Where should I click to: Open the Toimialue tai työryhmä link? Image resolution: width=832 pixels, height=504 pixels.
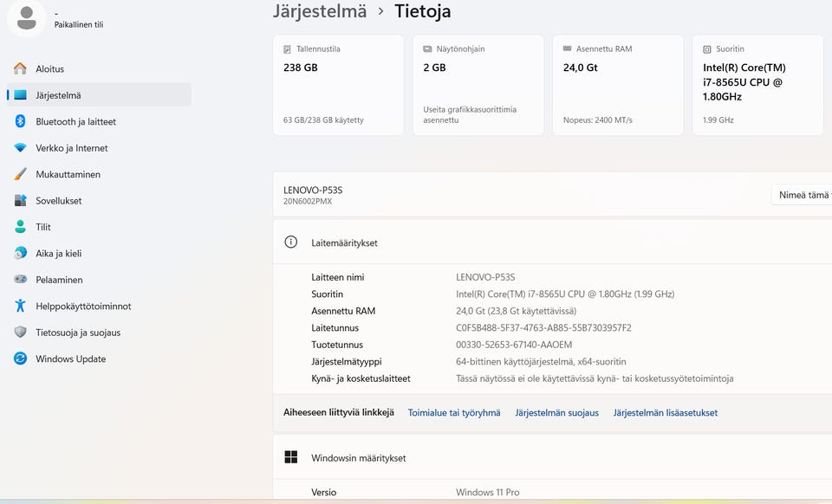point(454,413)
